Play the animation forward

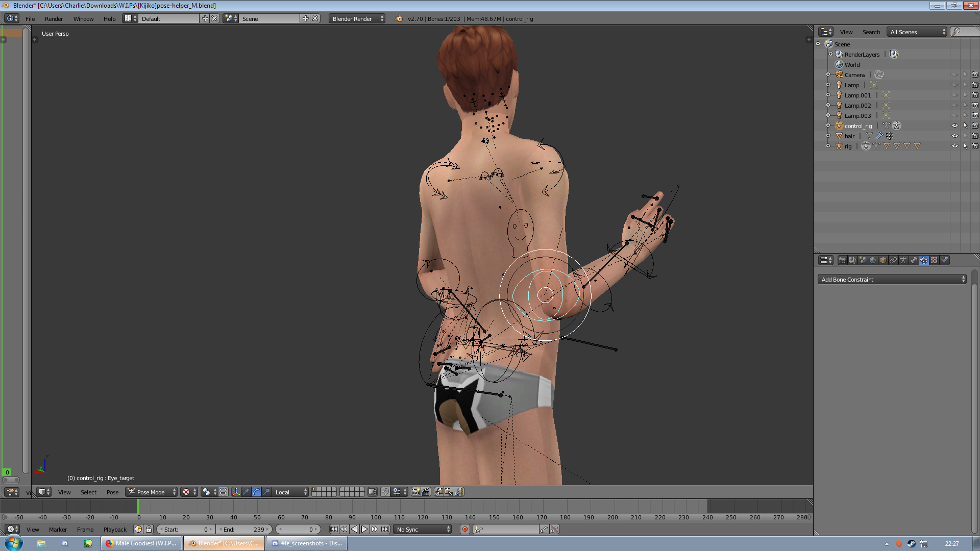(364, 530)
